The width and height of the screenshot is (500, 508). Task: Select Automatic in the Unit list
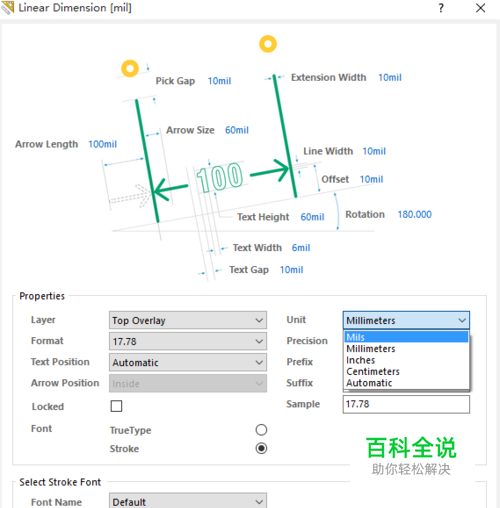pos(406,383)
